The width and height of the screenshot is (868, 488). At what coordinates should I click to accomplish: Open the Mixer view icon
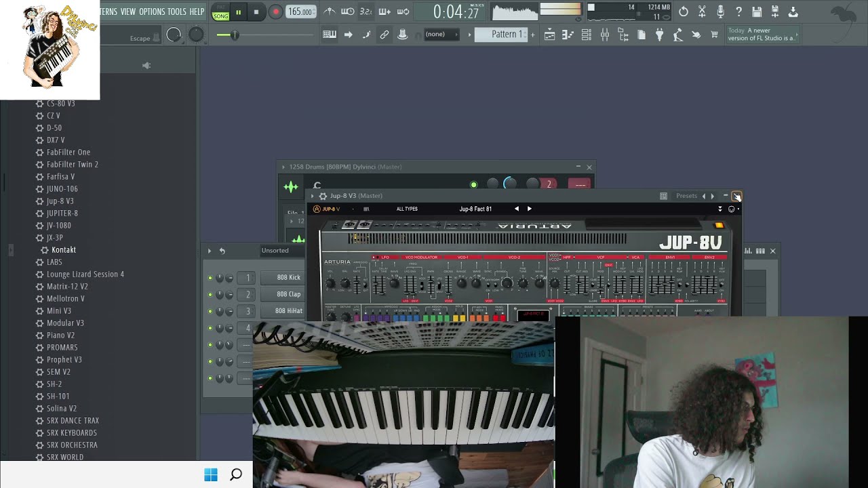point(605,35)
